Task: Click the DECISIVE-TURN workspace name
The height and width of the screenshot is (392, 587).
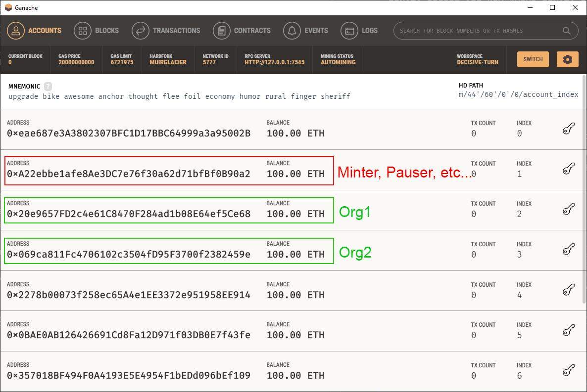Action: tap(477, 62)
